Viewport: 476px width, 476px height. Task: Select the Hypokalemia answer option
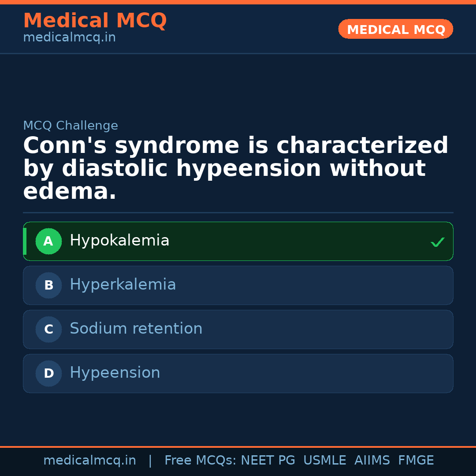point(119,241)
